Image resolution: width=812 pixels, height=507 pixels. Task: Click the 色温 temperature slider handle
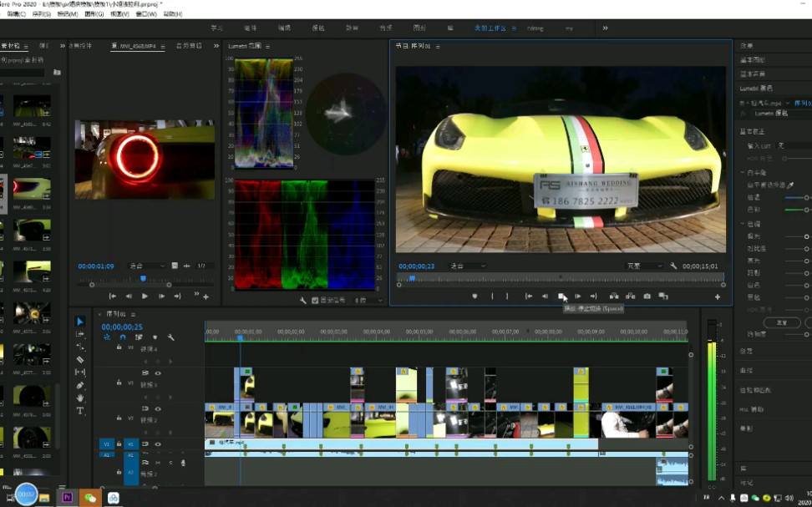tap(805, 198)
